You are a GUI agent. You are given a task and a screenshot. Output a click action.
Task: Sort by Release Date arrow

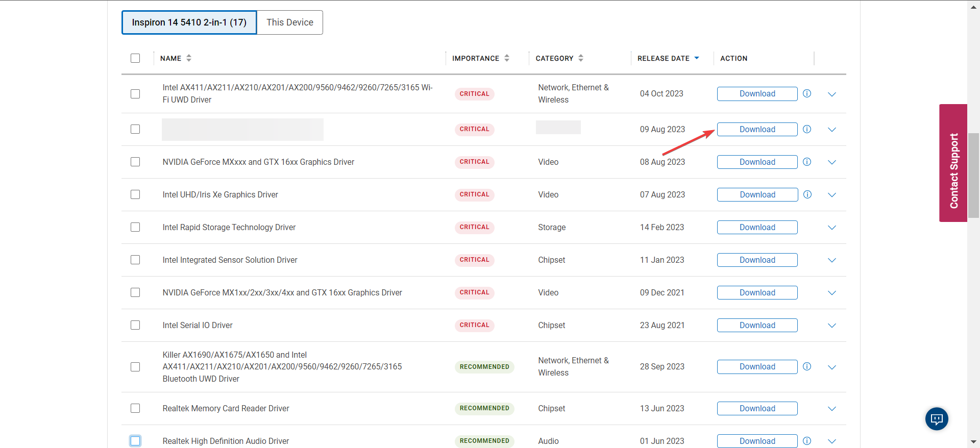[697, 58]
